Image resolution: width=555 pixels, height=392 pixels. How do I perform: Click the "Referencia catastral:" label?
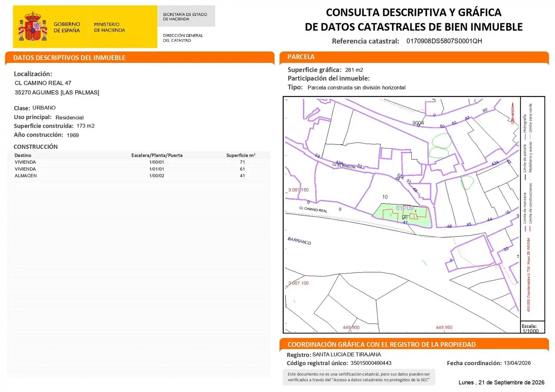[365, 41]
